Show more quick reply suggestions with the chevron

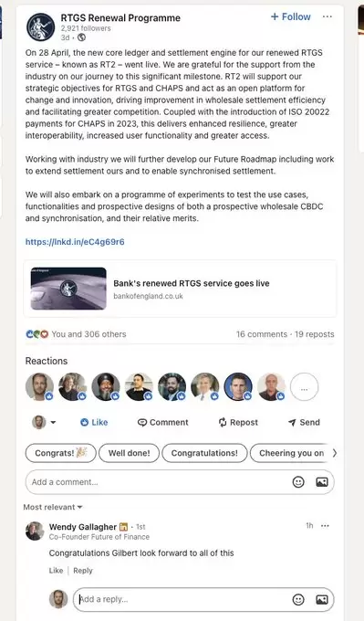pyautogui.click(x=335, y=453)
